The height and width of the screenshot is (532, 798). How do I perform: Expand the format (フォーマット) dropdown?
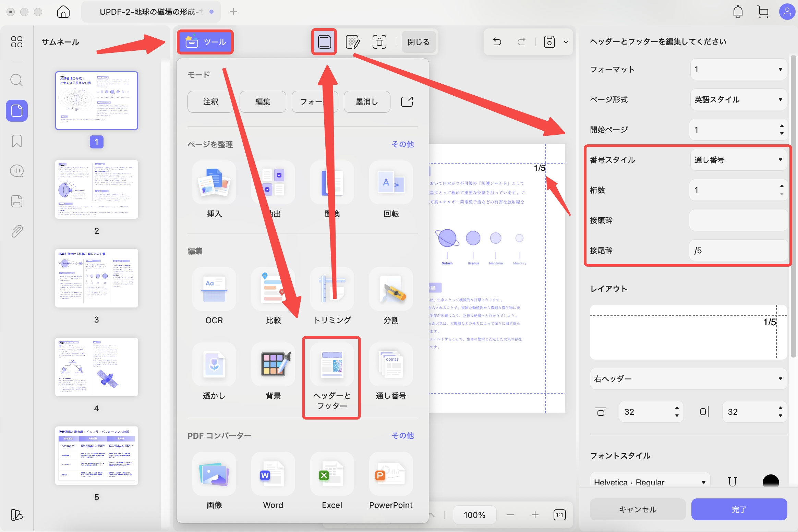tap(738, 70)
